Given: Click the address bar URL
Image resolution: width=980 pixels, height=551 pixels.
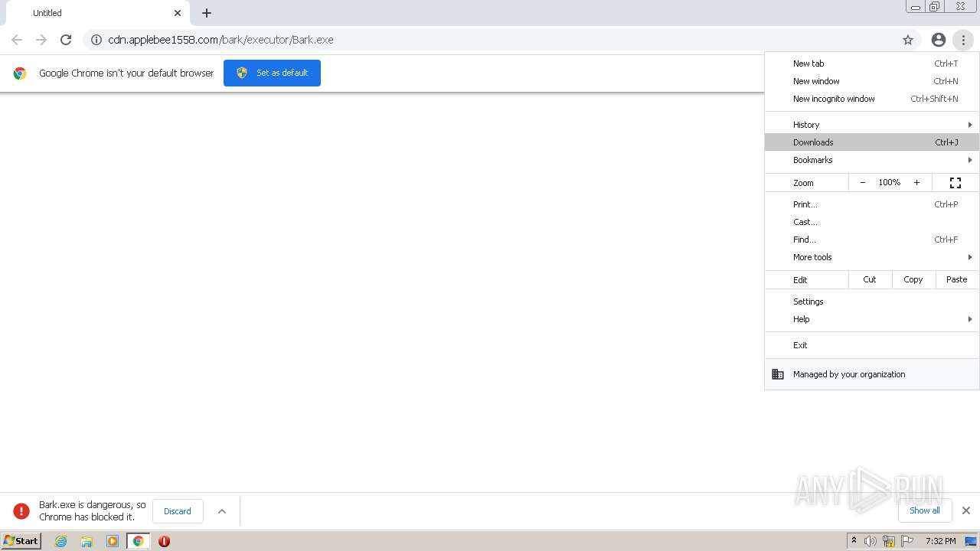Looking at the screenshot, I should click(x=220, y=40).
